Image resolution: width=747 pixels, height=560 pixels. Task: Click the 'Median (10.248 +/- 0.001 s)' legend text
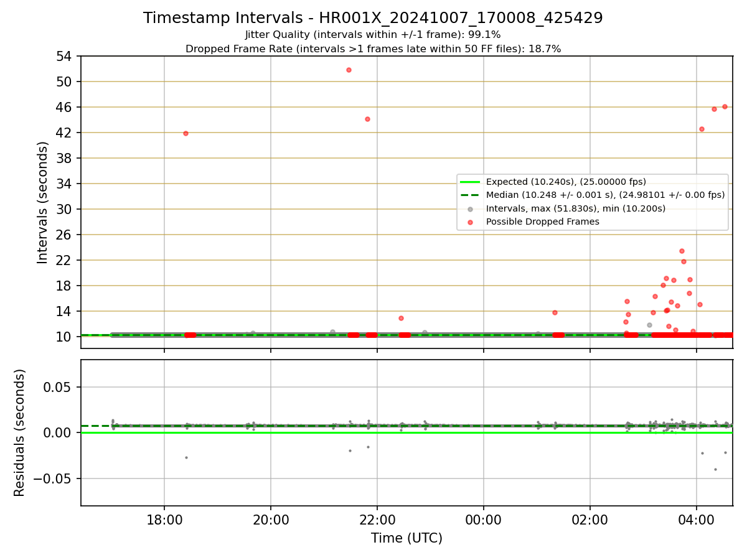605,195
